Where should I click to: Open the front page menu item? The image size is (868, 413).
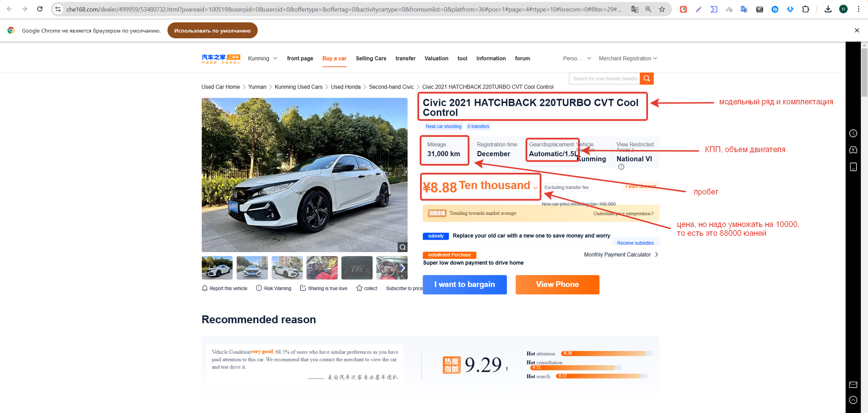(x=300, y=58)
